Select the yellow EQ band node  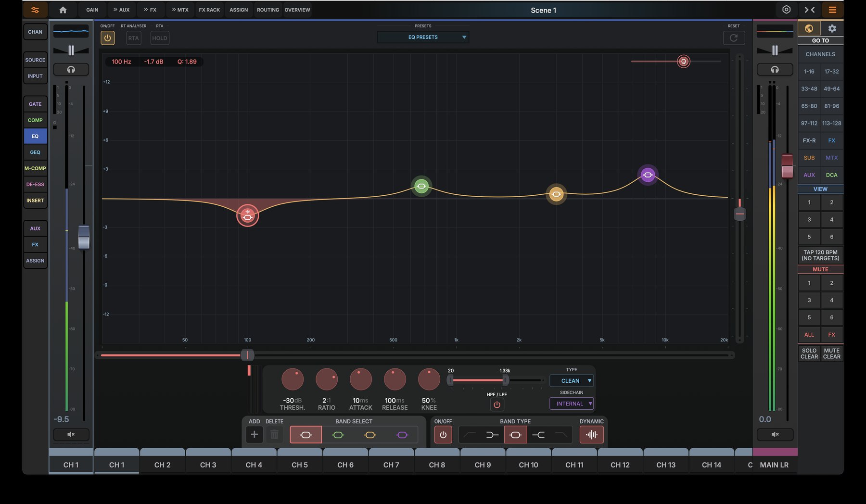tap(556, 194)
